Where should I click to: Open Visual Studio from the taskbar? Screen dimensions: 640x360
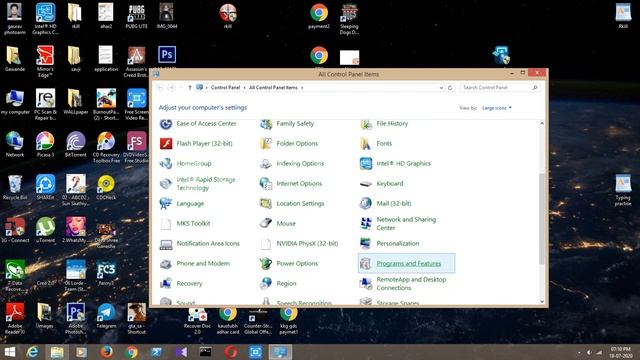tap(181, 352)
